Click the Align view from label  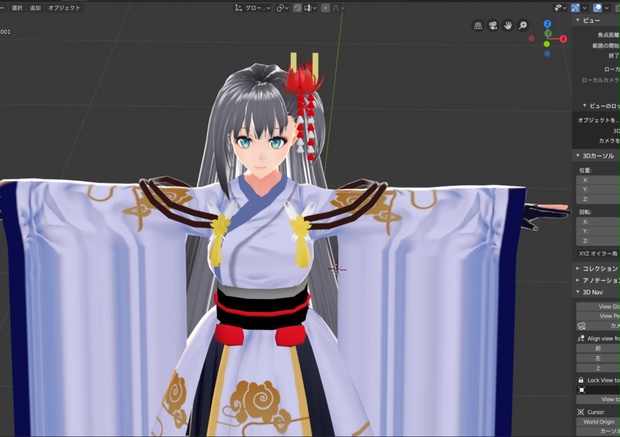click(x=603, y=339)
